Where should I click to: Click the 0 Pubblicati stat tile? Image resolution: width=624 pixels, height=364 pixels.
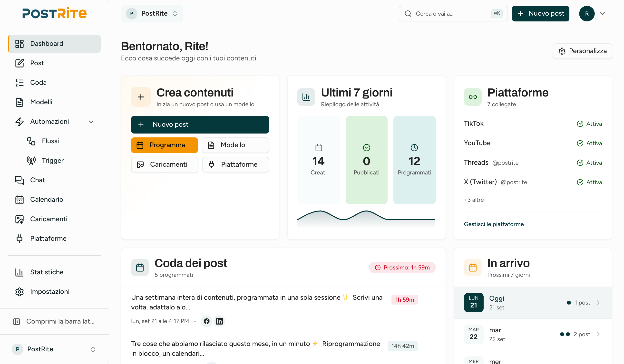(366, 160)
